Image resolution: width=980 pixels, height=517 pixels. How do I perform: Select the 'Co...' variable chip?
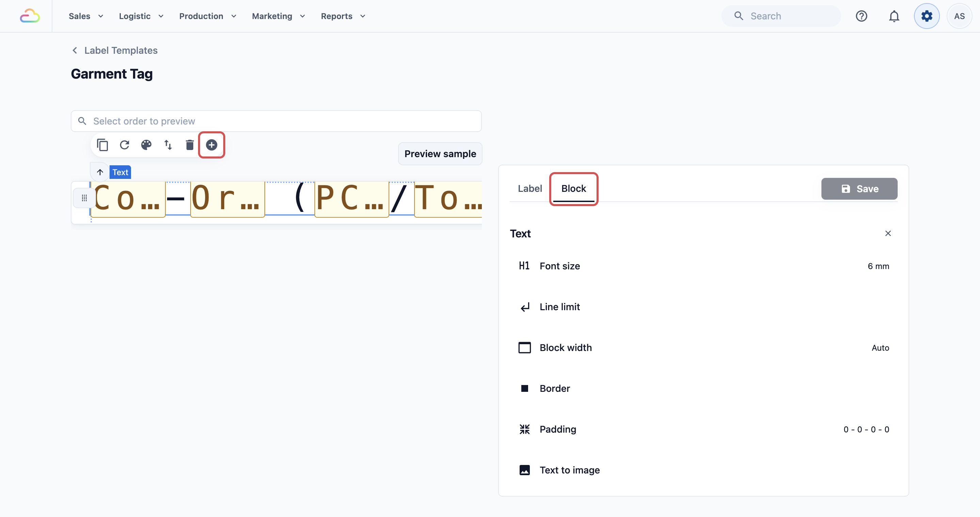point(128,199)
